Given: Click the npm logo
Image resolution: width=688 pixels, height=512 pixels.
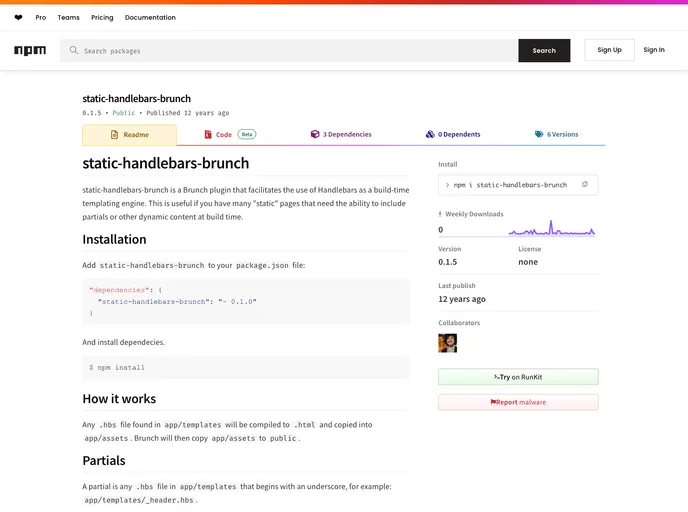Looking at the screenshot, I should pyautogui.click(x=30, y=50).
